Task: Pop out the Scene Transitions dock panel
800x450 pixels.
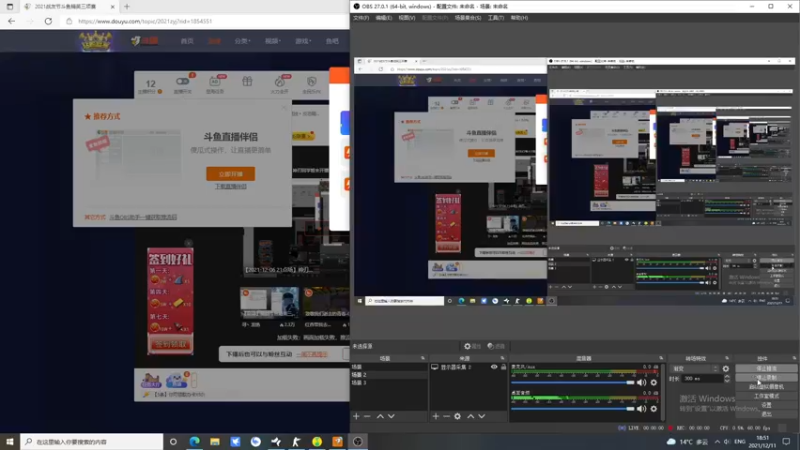Action: [x=727, y=358]
